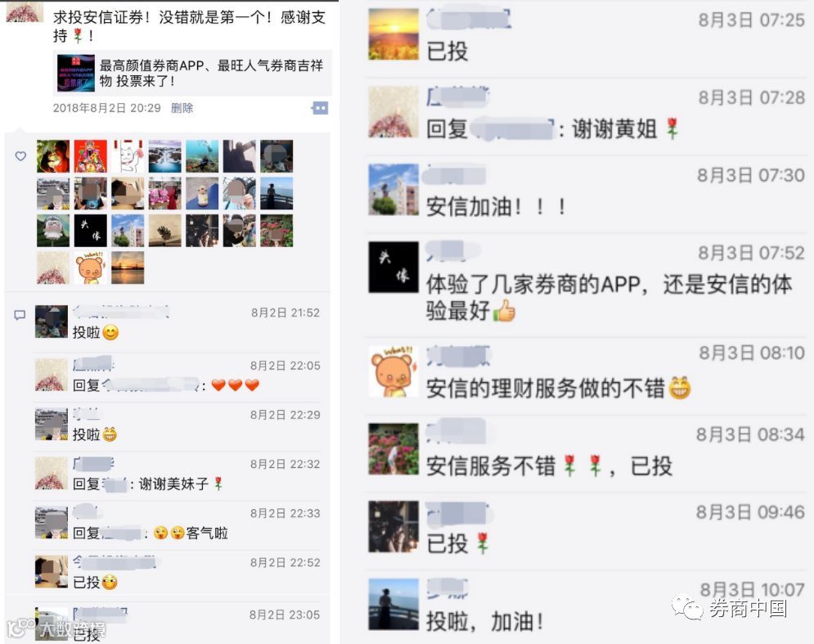Image resolution: width=814 pixels, height=644 pixels.
Task: Click the 删除 delete link
Action: (182, 108)
